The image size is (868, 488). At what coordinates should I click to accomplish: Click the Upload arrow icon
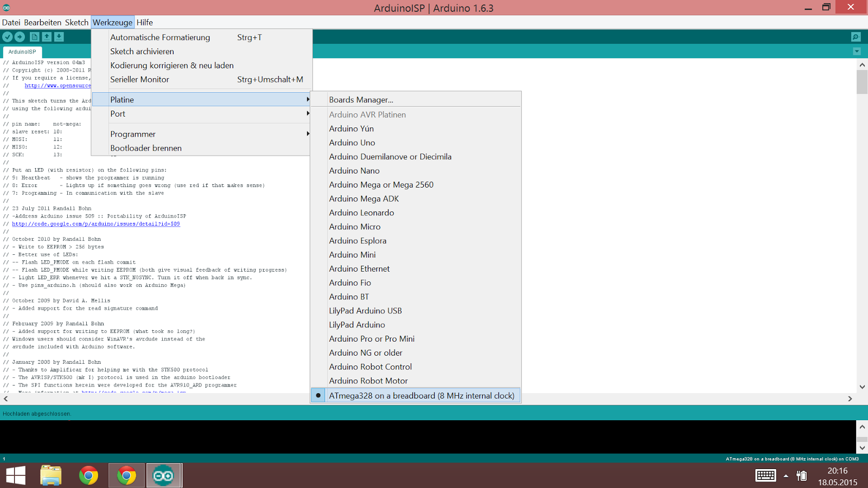click(x=20, y=37)
